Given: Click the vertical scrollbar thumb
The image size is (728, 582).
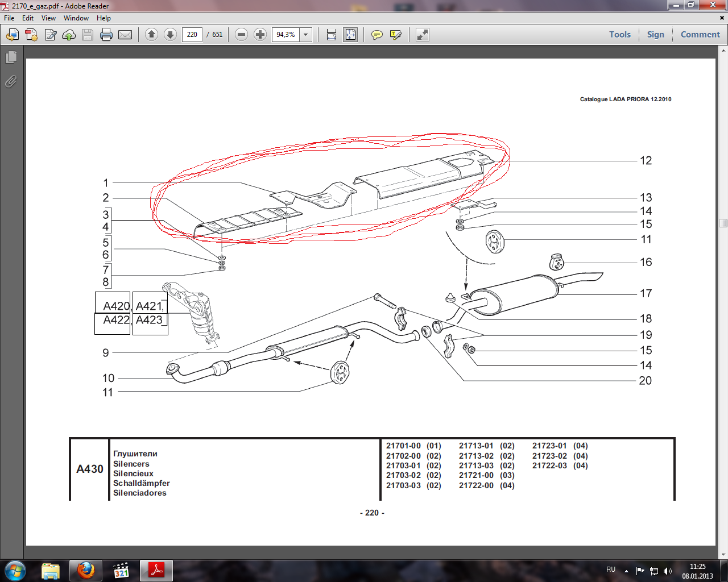Looking at the screenshot, I should tap(723, 223).
